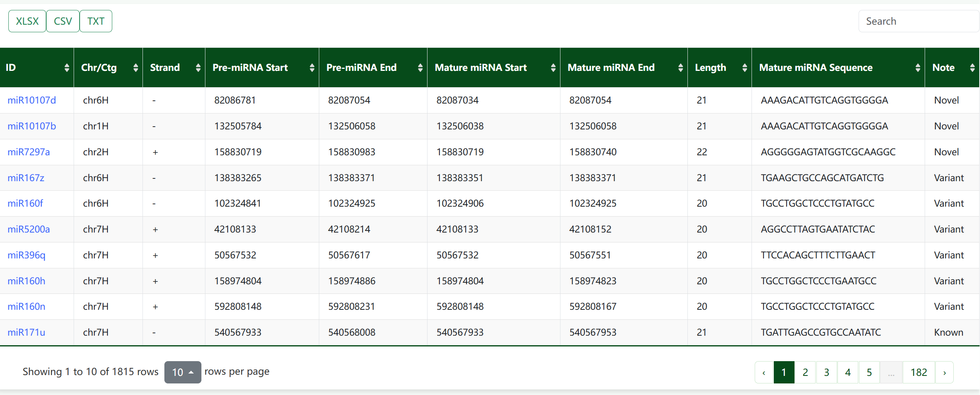Sort by Mature miRNA Start arrows
The height and width of the screenshot is (395, 980).
[553, 68]
